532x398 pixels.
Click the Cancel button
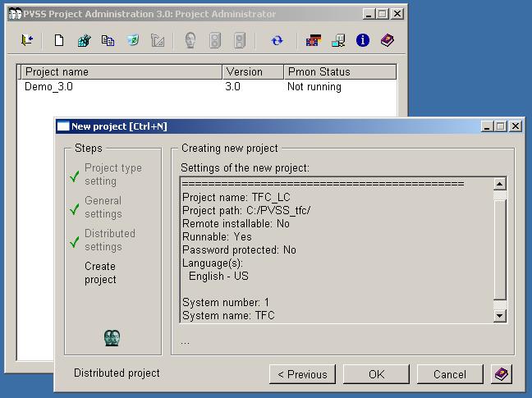click(x=450, y=374)
